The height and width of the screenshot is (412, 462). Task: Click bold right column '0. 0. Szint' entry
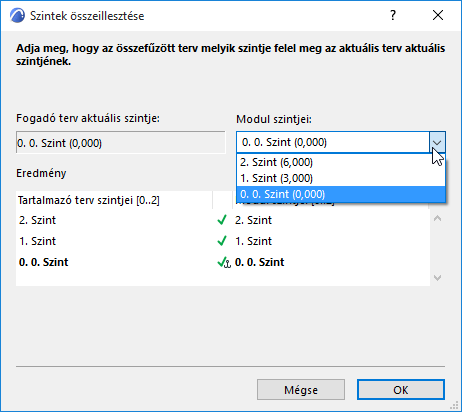point(260,262)
